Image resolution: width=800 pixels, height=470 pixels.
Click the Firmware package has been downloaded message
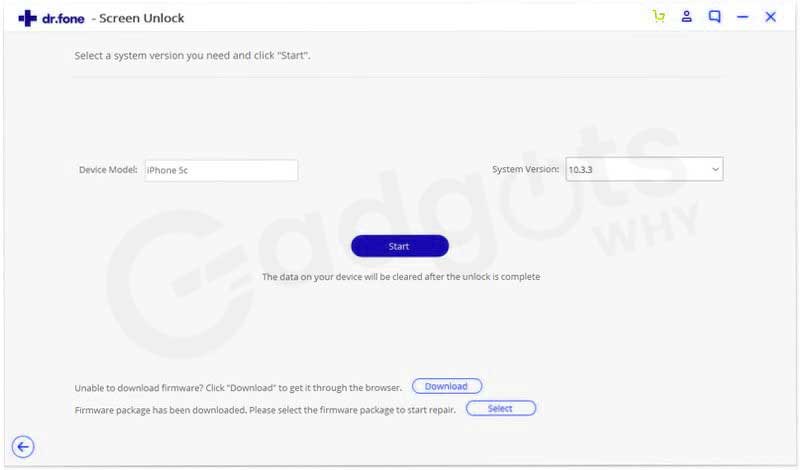tap(265, 410)
